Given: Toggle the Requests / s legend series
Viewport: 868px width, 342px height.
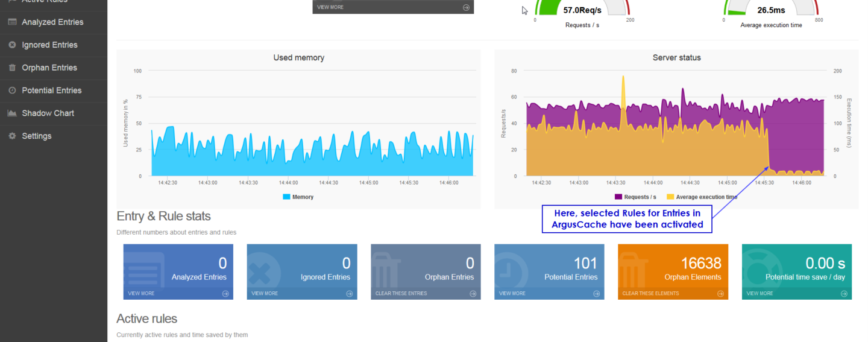Looking at the screenshot, I should [635, 197].
